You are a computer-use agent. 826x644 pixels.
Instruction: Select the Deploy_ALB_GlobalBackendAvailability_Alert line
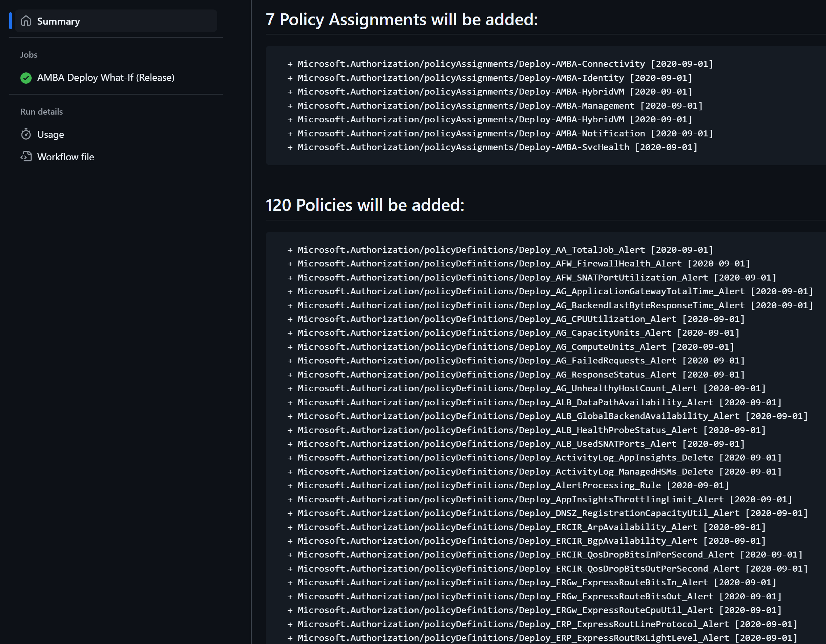point(548,416)
